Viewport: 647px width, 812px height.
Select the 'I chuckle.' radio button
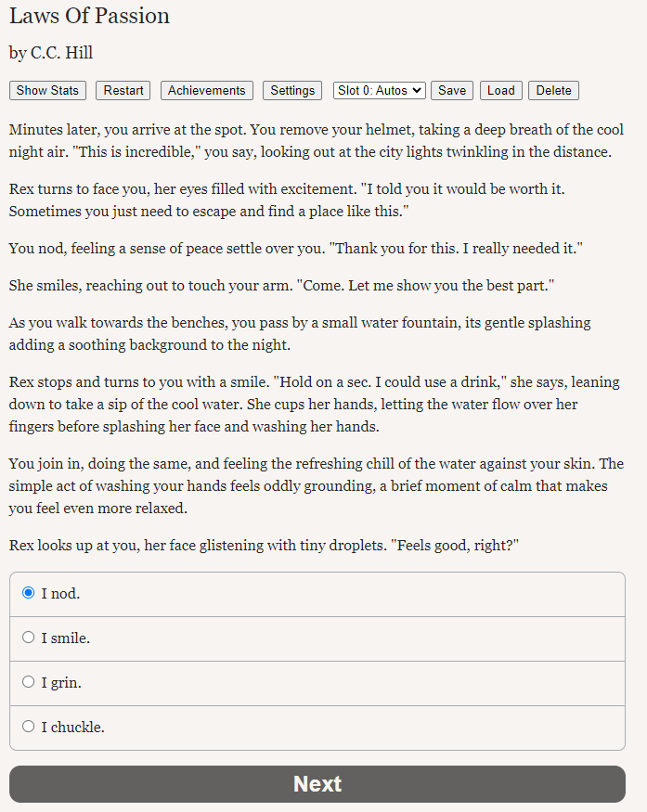[29, 726]
